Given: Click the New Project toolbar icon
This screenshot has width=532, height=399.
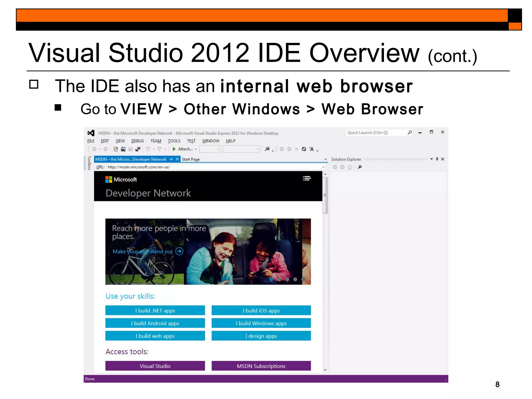Looking at the screenshot, I should 116,149.
